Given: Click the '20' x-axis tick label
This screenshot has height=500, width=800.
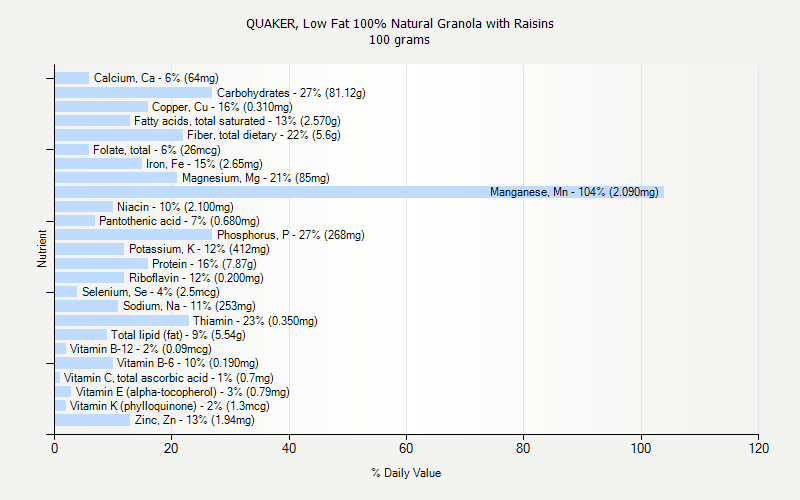Looking at the screenshot, I should (171, 448).
